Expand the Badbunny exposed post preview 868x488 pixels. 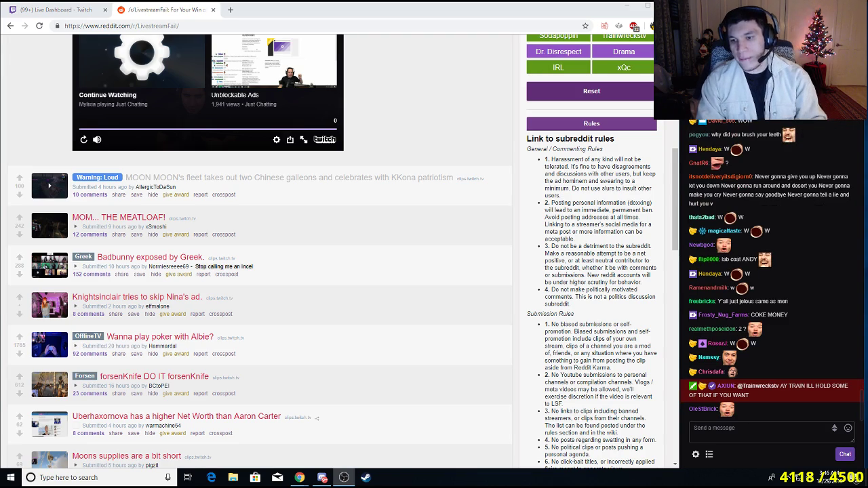(76, 266)
